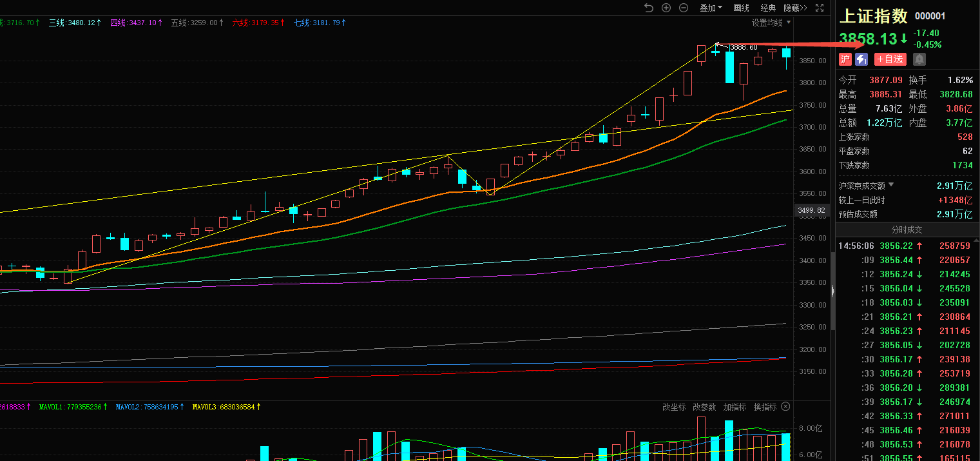Click the red 沪 market badge
This screenshot has height=461, width=980.
(845, 59)
